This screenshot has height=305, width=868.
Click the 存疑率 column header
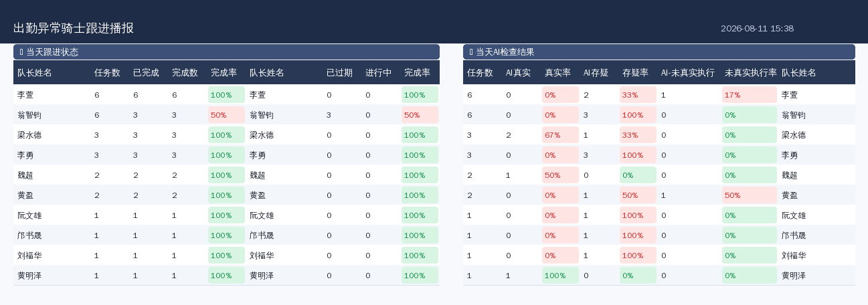pos(635,72)
